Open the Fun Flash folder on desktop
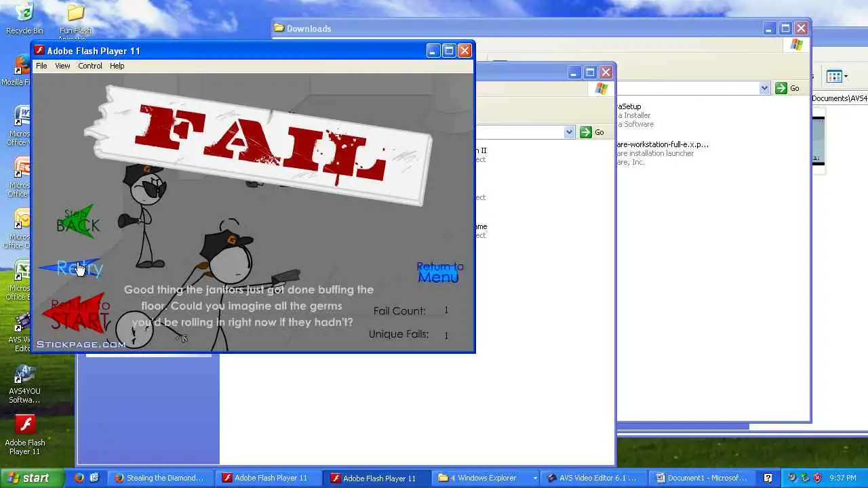The width and height of the screenshot is (868, 488). pos(75,18)
